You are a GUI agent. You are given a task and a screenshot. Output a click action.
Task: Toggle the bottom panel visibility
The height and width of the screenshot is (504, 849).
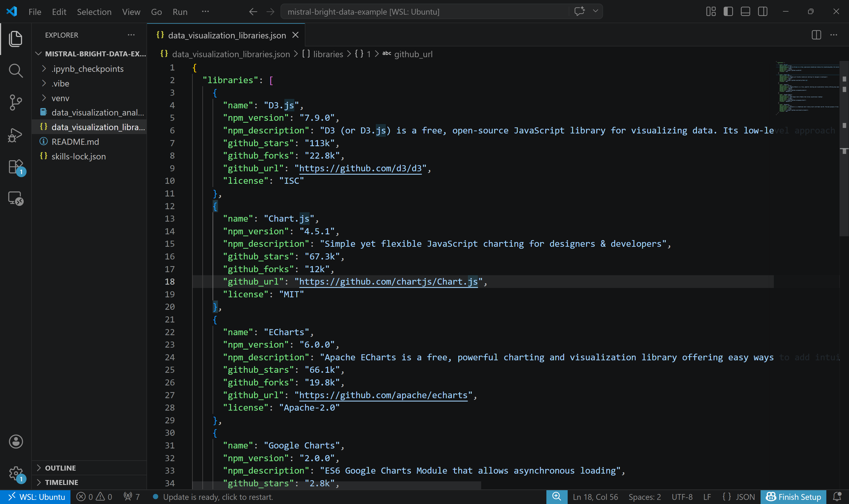click(x=745, y=11)
